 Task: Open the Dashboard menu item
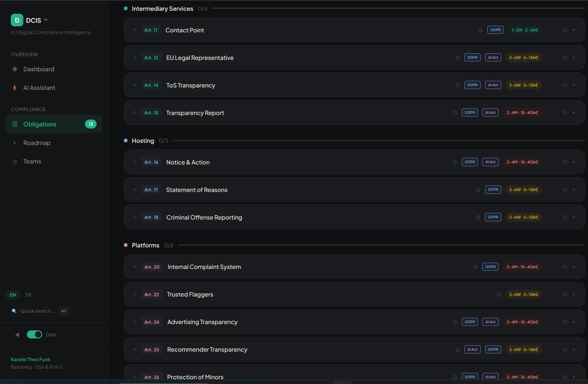[39, 69]
